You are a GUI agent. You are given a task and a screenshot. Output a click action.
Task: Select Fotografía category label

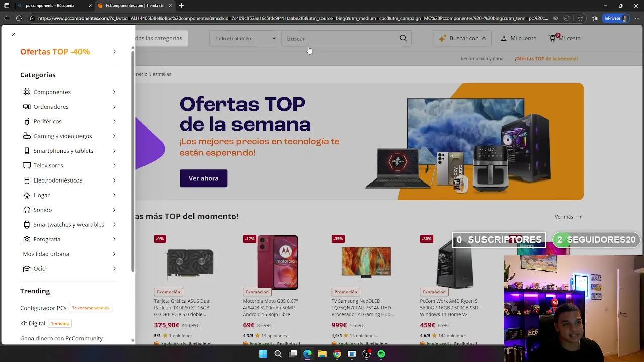(46, 239)
